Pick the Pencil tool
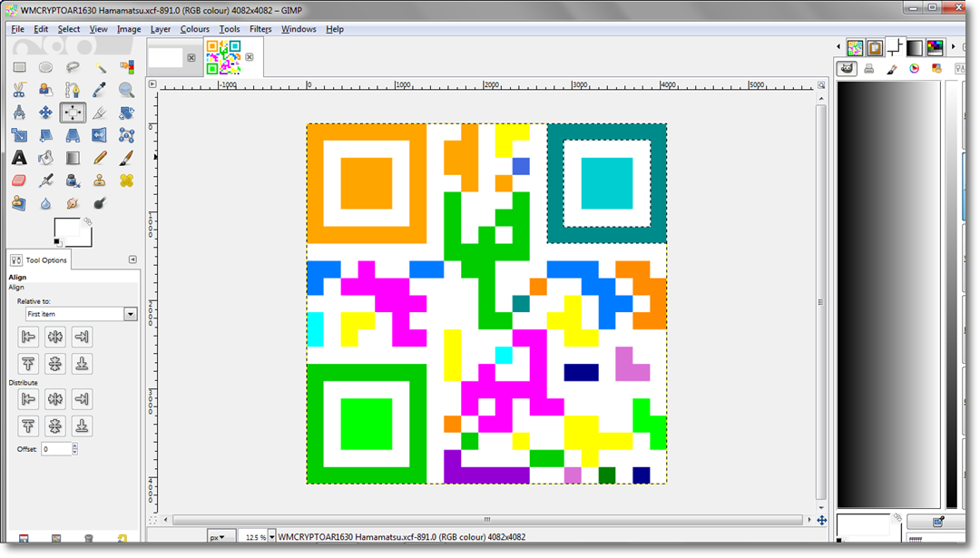Image resolution: width=980 pixels, height=558 pixels. 100,158
